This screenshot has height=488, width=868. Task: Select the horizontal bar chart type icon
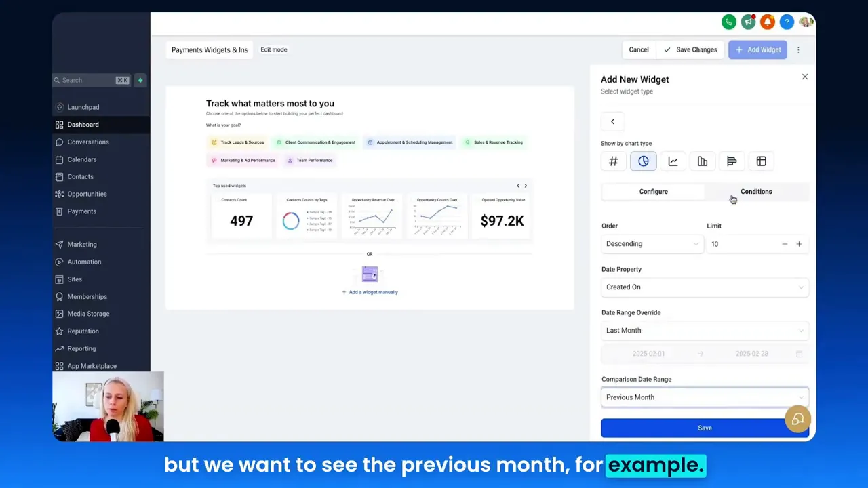(x=732, y=161)
